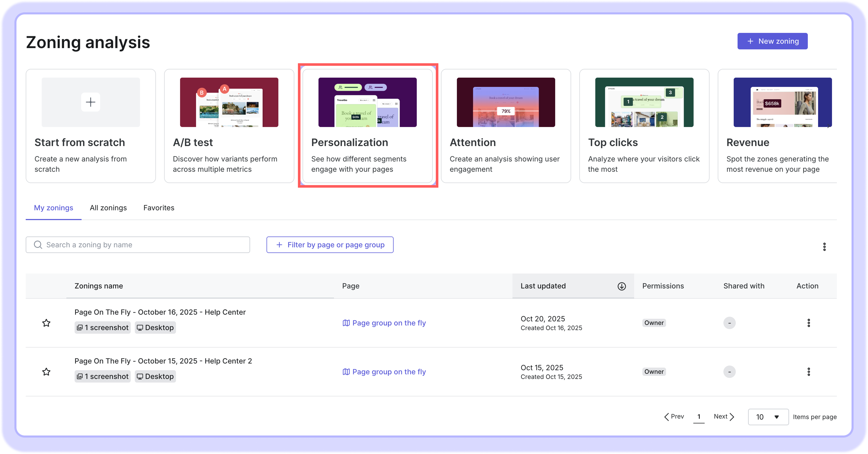This screenshot has height=454, width=868.
Task: Favorite the October 15 Help Center 2 zoning star
Action: 46,372
